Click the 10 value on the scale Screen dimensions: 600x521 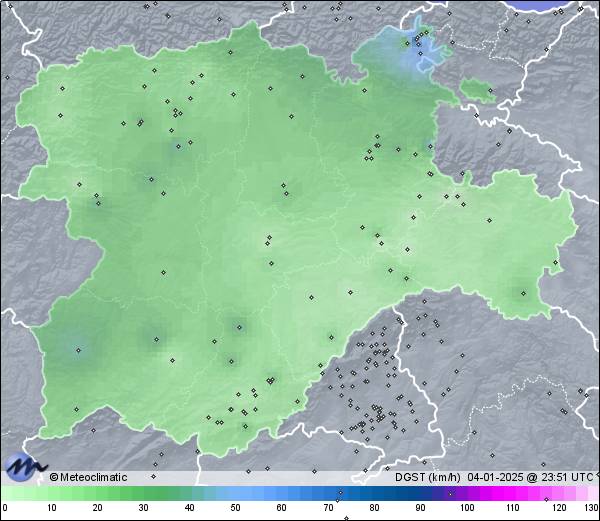point(52,508)
